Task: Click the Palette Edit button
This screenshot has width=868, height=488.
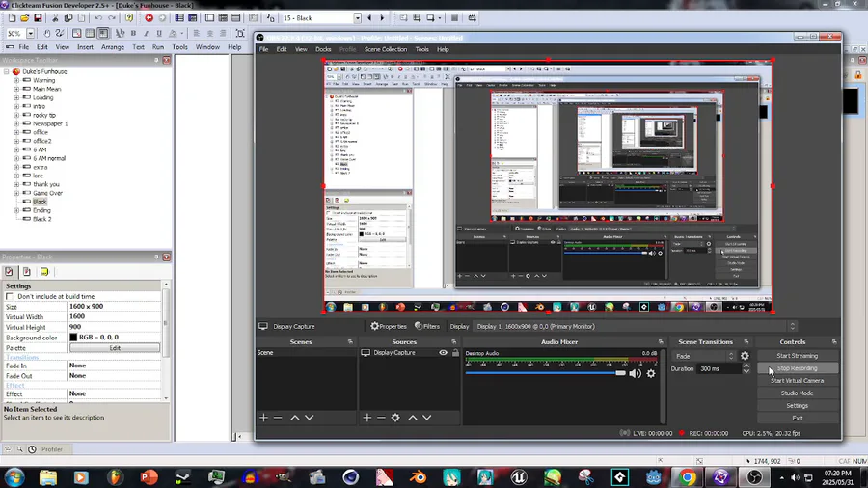Action: (115, 348)
